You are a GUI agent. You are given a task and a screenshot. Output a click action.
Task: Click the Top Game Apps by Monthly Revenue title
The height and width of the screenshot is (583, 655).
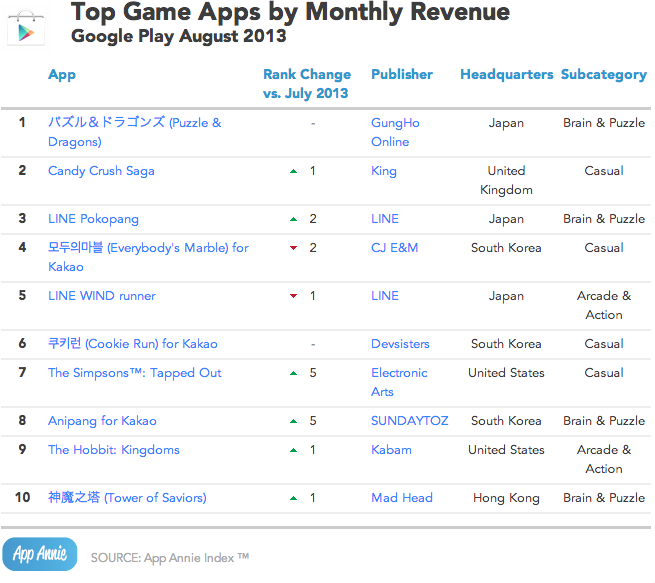[290, 12]
